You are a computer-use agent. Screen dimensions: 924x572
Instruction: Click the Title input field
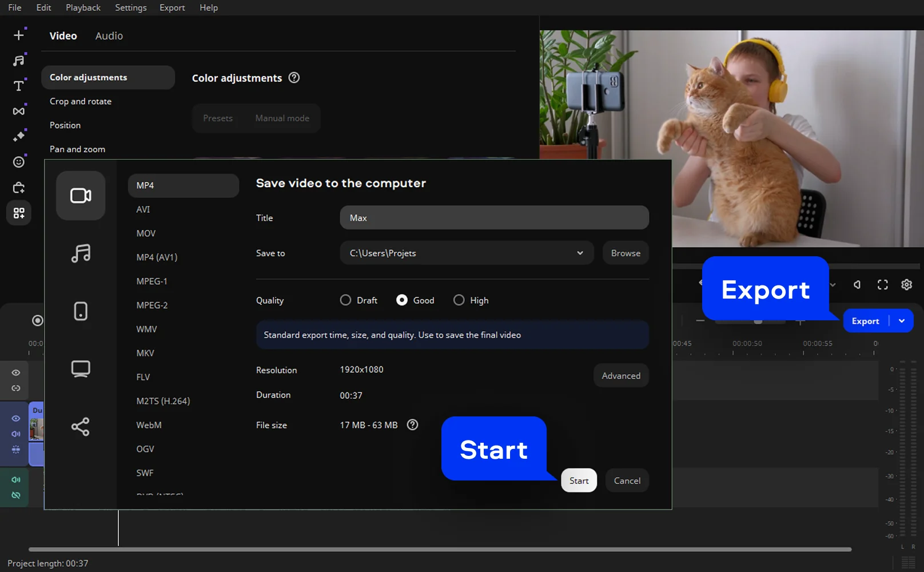494,218
